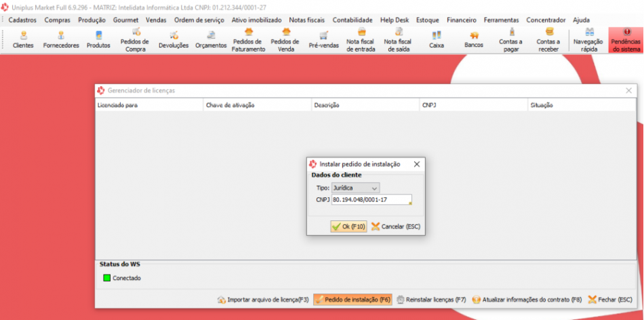Open the Cadastros menu
The height and width of the screenshot is (320, 644).
(22, 20)
